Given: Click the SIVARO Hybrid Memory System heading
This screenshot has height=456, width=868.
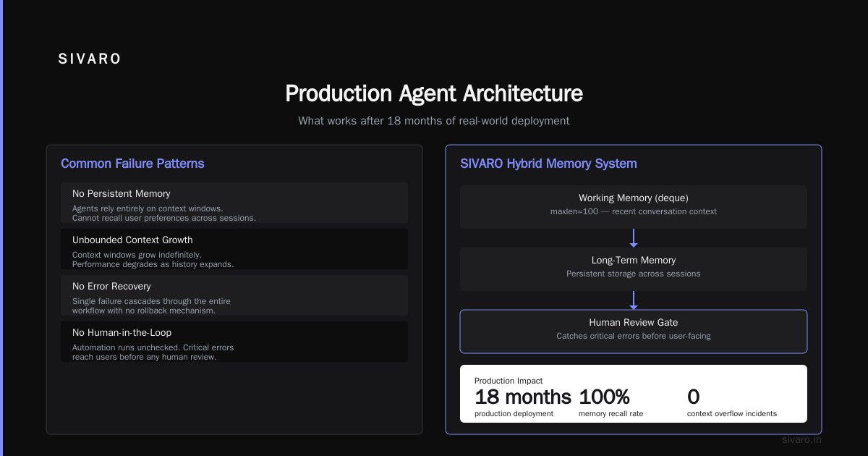Looking at the screenshot, I should click(548, 164).
